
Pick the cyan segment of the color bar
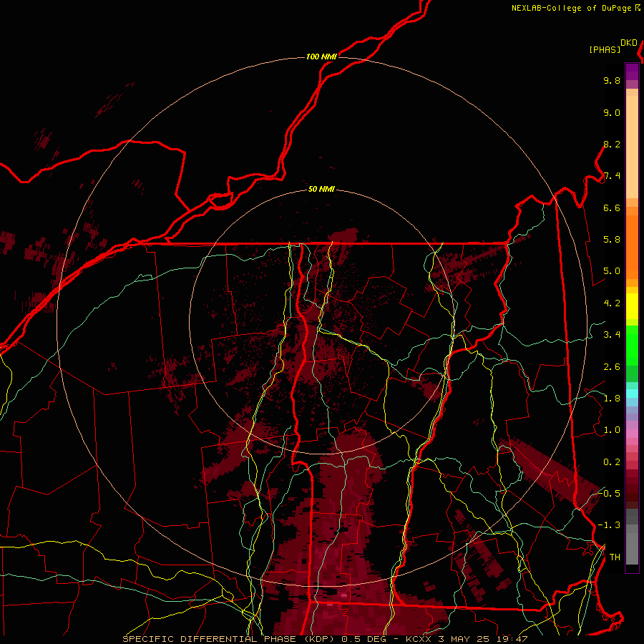[x=632, y=394]
